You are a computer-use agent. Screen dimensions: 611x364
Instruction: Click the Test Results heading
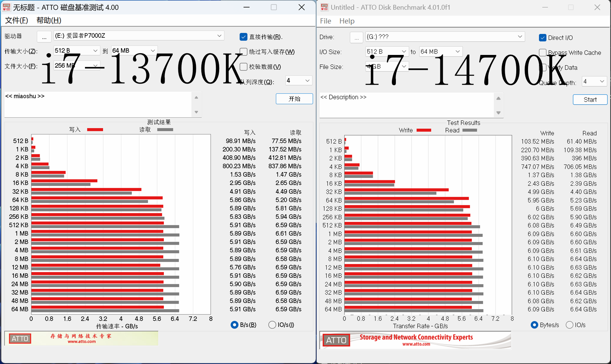click(x=464, y=123)
